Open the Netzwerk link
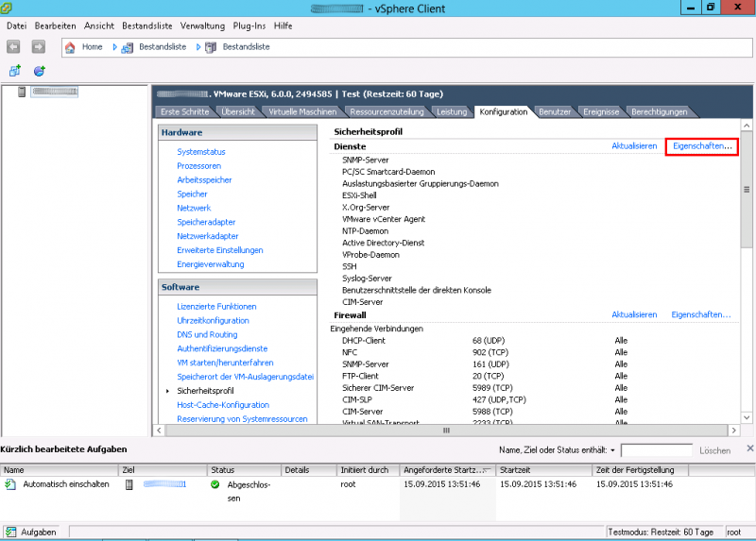The width and height of the screenshot is (756, 541). [194, 208]
